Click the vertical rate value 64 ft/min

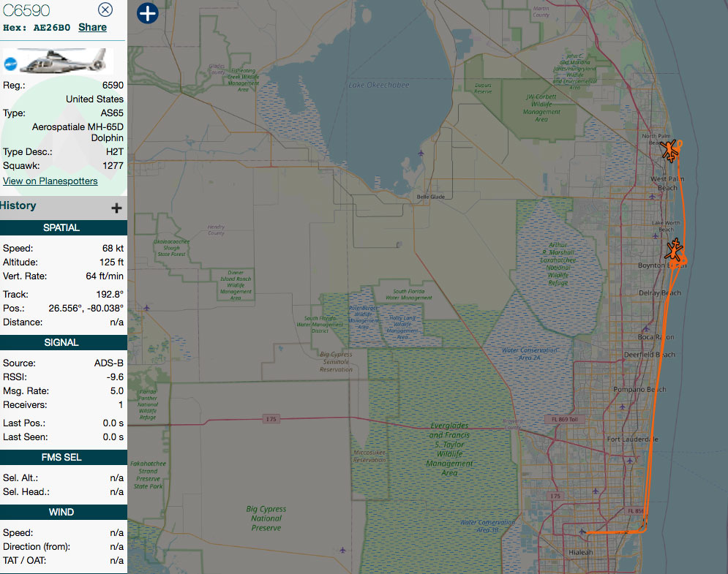pos(105,276)
